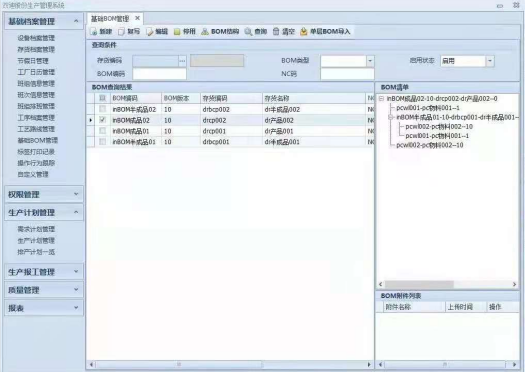
Task: Check the checkbox for row inBOM半成品01
Action: pyautogui.click(x=102, y=142)
